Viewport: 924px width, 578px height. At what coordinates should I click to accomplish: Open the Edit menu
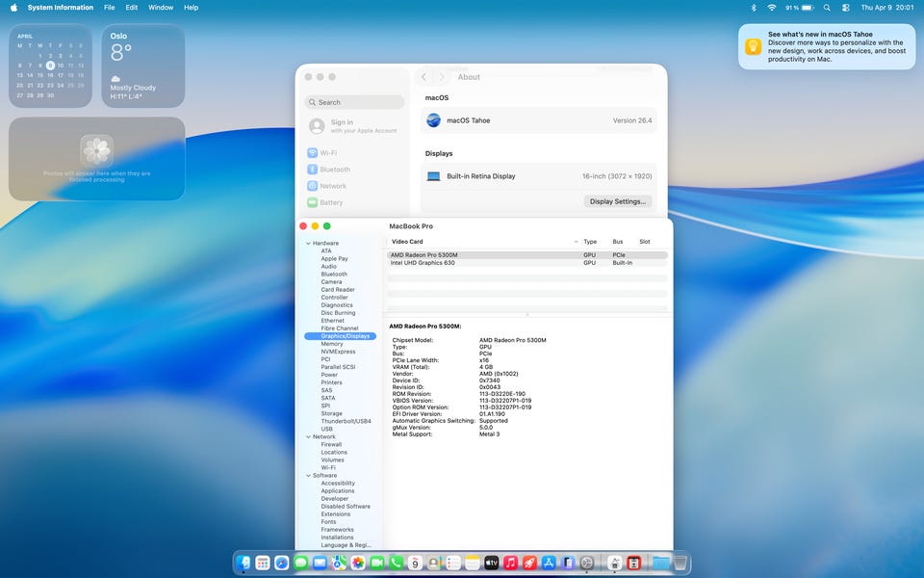[132, 8]
